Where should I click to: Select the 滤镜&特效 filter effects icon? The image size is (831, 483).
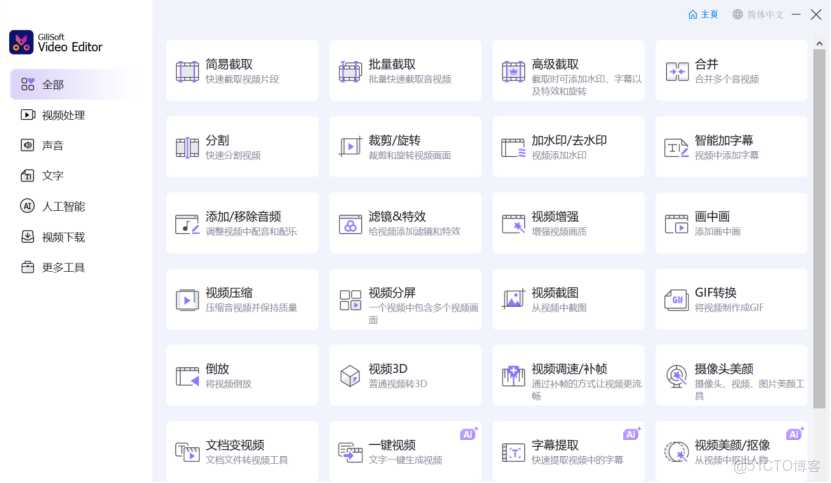[x=350, y=224]
